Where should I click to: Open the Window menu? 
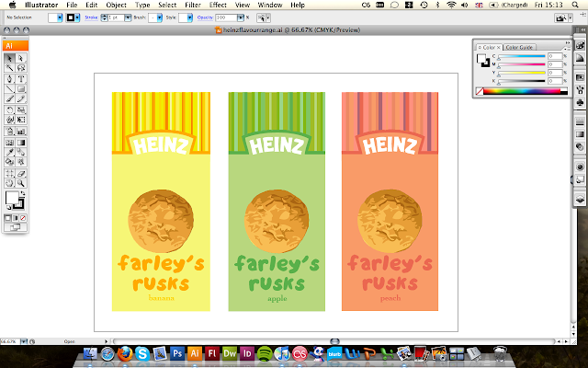tap(270, 5)
